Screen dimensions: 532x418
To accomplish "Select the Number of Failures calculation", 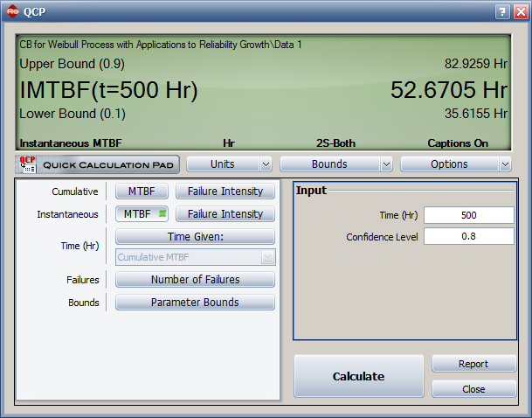I will click(195, 280).
